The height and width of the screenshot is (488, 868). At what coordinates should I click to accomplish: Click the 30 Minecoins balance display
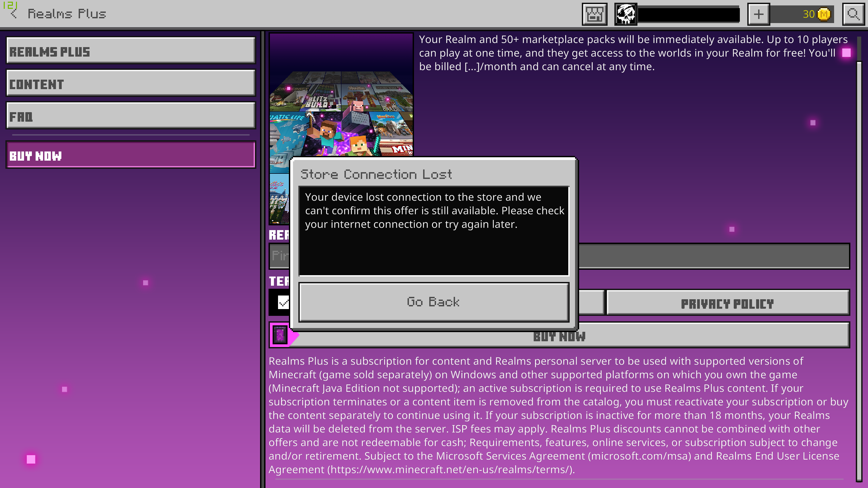click(x=808, y=14)
